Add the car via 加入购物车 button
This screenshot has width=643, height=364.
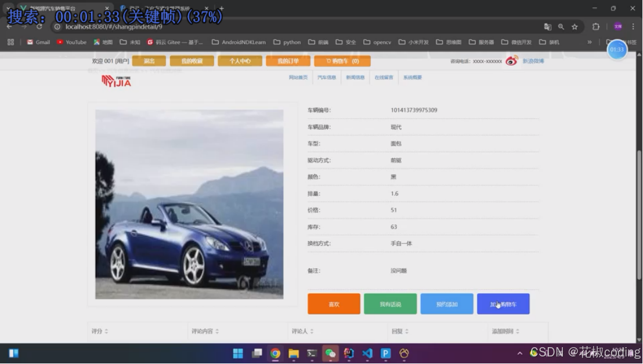pyautogui.click(x=503, y=304)
